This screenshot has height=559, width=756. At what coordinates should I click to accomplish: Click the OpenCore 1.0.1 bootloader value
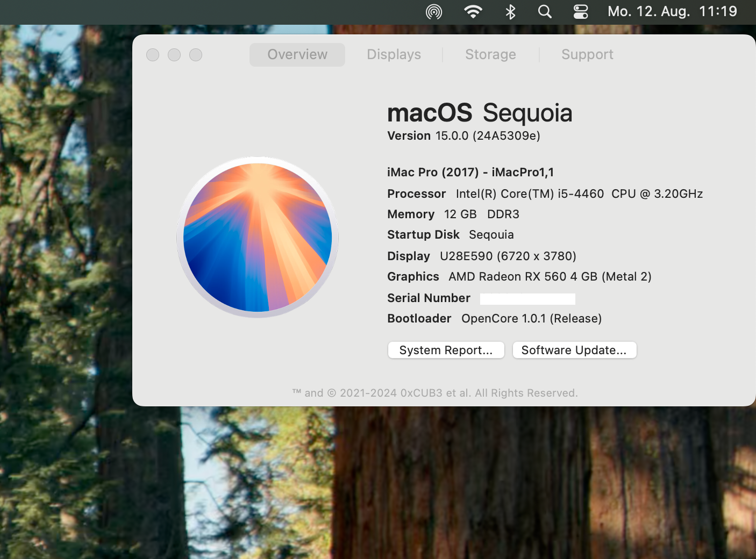(x=531, y=319)
